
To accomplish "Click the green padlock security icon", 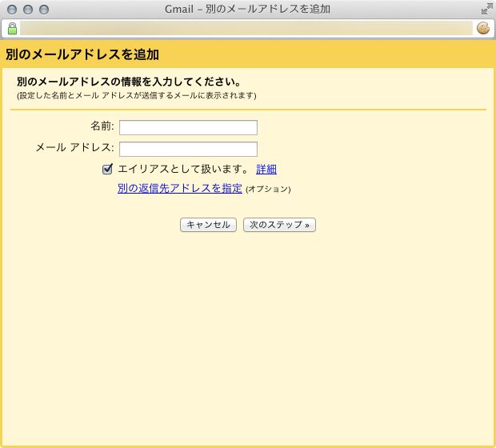I will click(12, 29).
